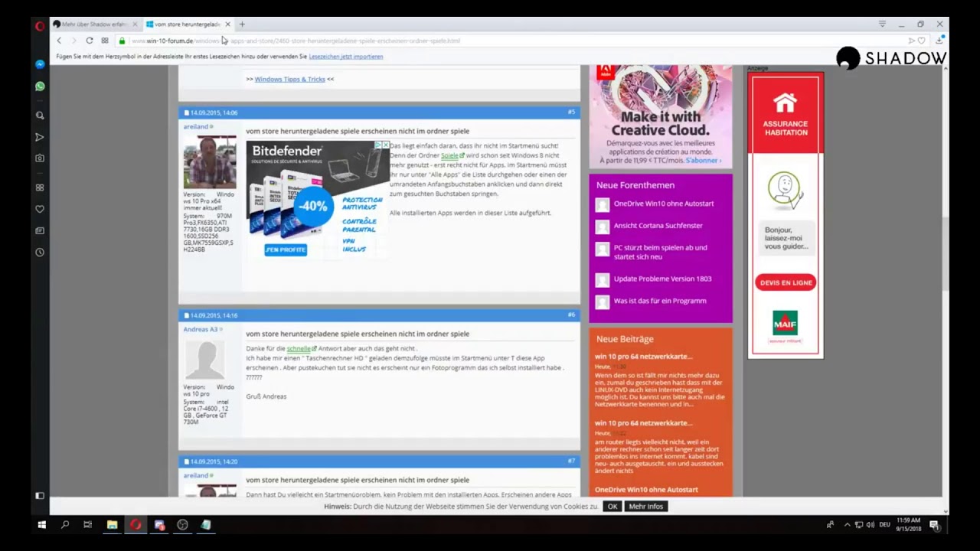Add the page via the address bar heart icon
The height and width of the screenshot is (551, 980).
pyautogui.click(x=922, y=41)
